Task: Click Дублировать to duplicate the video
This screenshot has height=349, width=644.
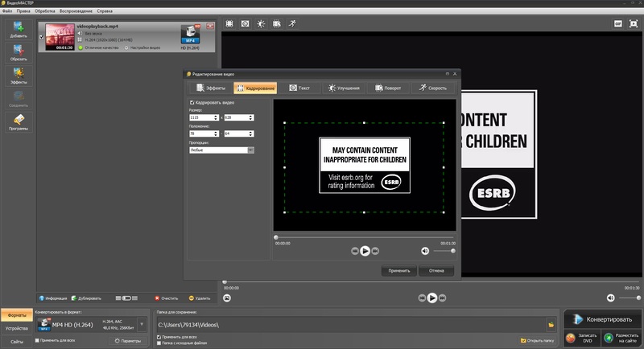Action: 86,298
